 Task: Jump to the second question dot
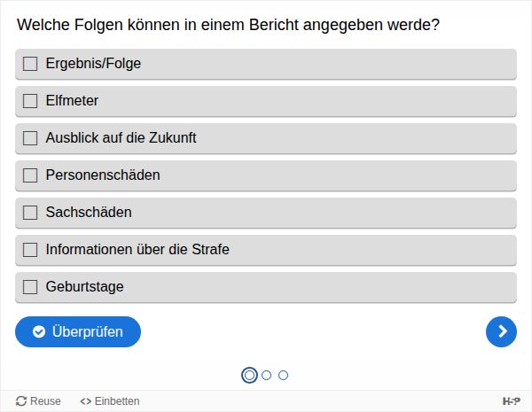click(x=266, y=375)
